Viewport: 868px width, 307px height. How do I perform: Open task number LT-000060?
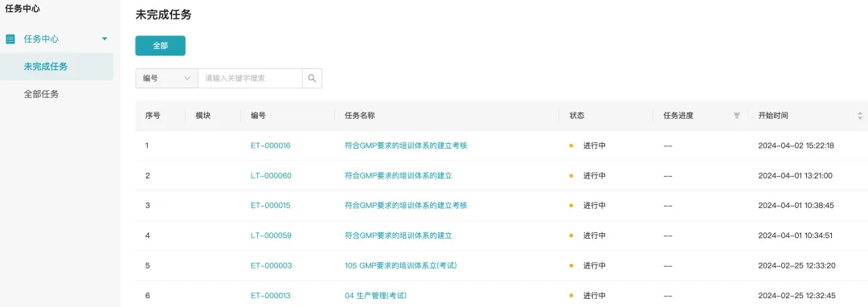272,176
